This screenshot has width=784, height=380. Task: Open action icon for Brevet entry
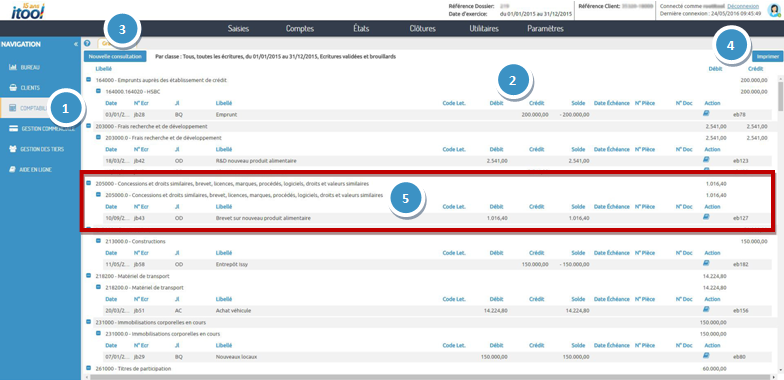706,218
